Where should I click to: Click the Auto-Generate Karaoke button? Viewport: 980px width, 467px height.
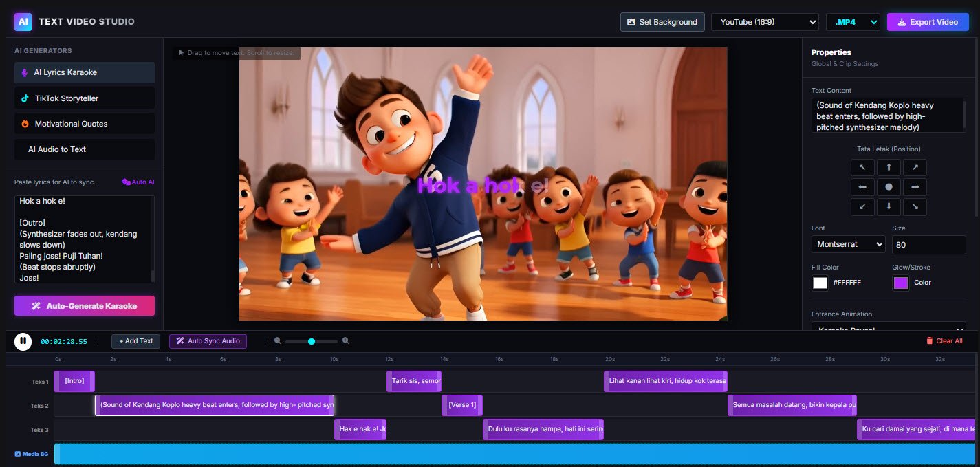pyautogui.click(x=85, y=306)
